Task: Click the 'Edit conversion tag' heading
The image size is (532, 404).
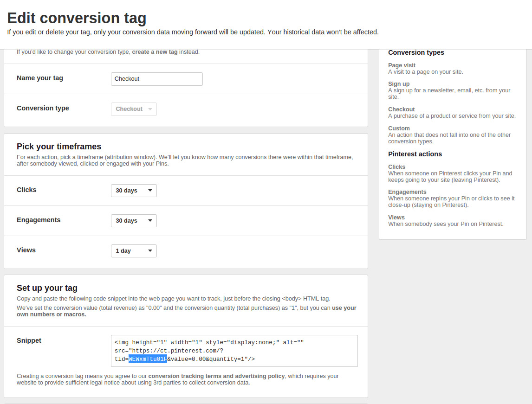Action: tap(77, 18)
